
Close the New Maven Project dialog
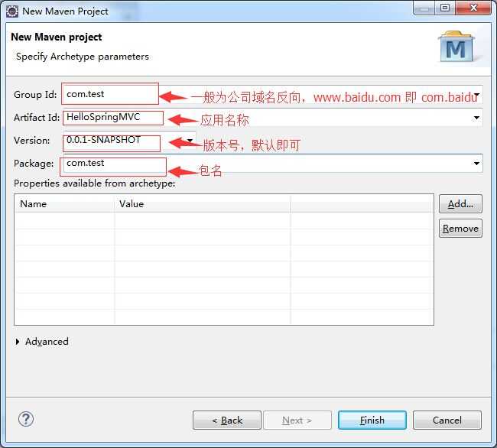coord(473,8)
